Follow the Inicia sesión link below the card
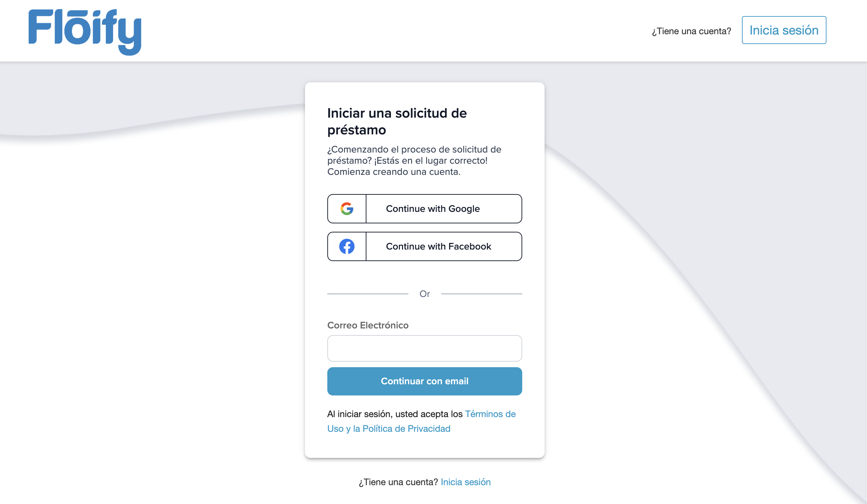This screenshot has width=867, height=504. tap(466, 482)
